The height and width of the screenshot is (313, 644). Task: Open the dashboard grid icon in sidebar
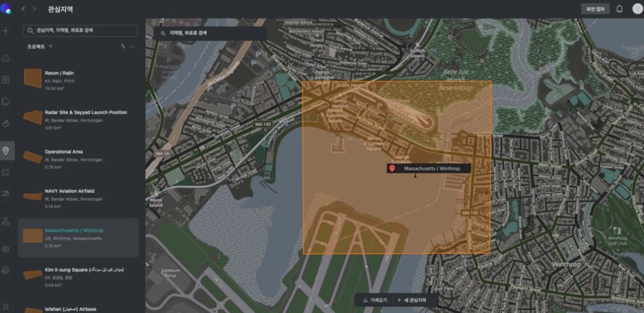pyautogui.click(x=6, y=80)
